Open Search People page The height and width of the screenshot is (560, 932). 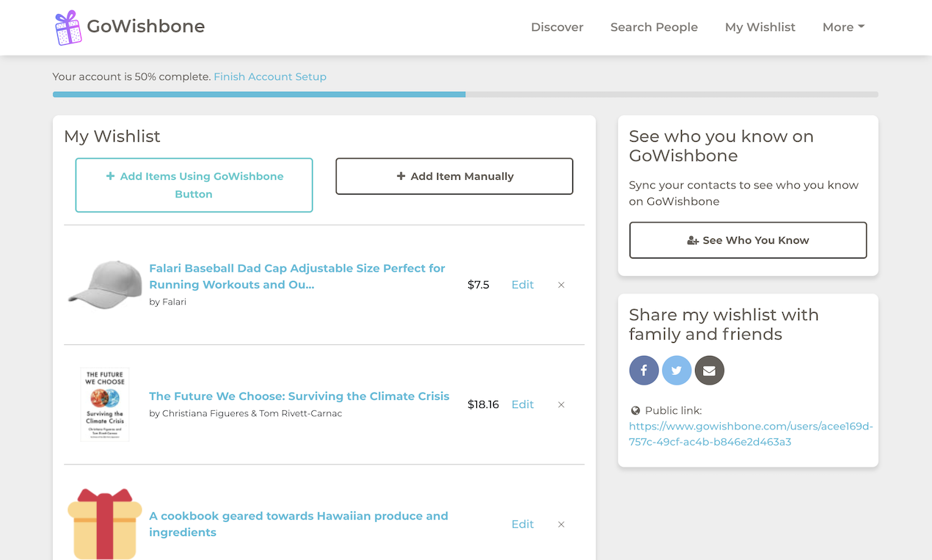click(654, 27)
